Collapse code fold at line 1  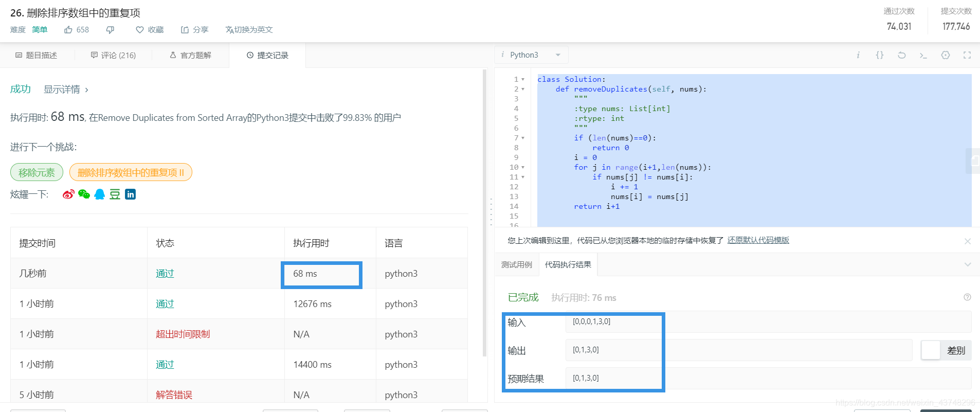(x=523, y=80)
